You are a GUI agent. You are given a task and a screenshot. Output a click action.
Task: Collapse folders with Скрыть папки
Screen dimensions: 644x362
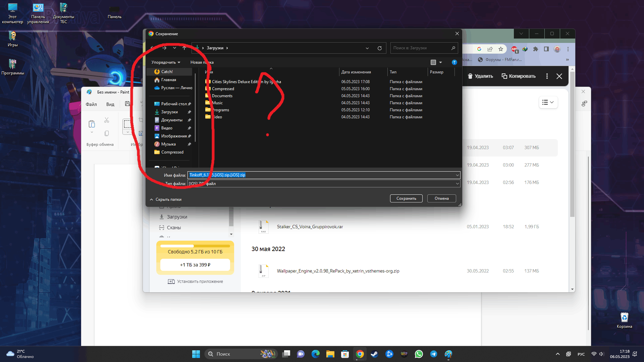click(165, 199)
